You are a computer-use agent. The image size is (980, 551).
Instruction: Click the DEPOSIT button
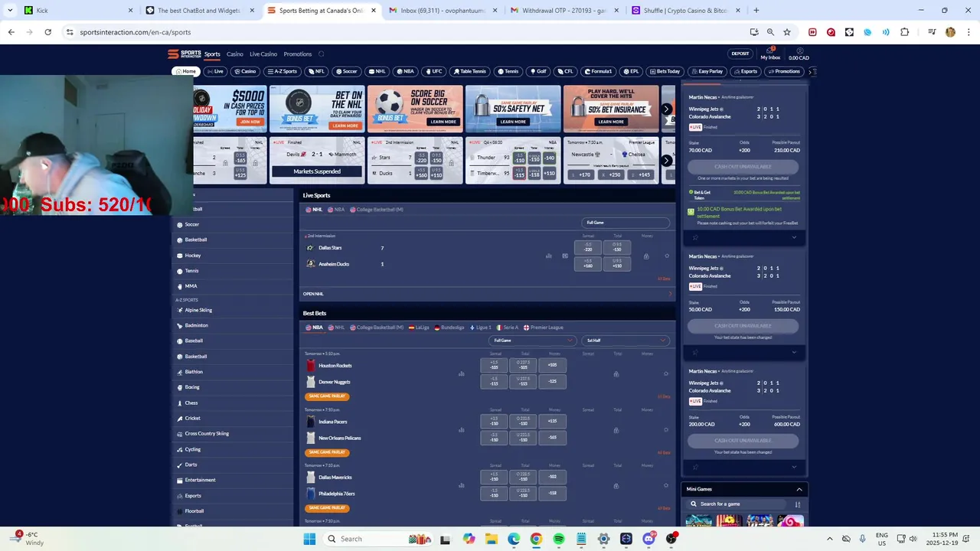tap(740, 54)
